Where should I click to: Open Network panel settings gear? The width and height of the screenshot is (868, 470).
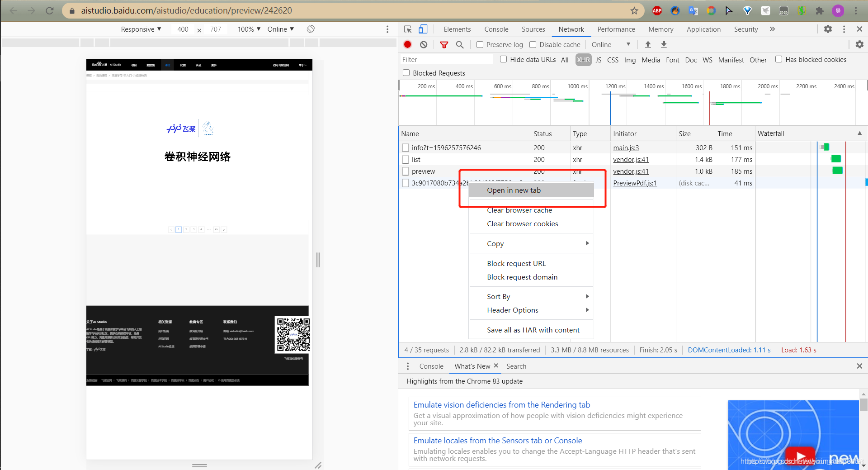pos(859,44)
